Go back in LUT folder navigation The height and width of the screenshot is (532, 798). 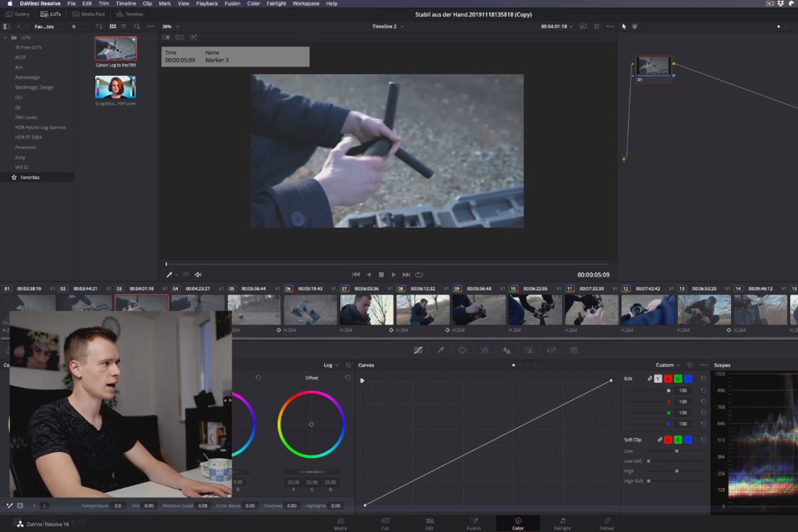(18, 27)
